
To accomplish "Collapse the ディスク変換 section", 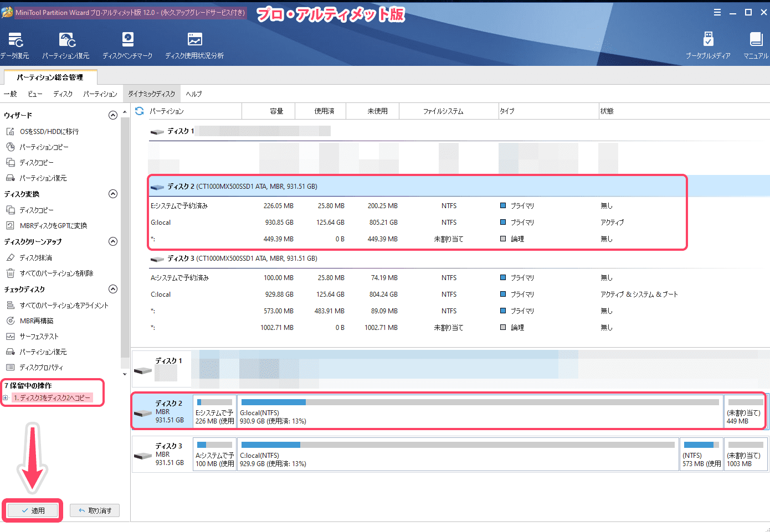I will coord(113,194).
